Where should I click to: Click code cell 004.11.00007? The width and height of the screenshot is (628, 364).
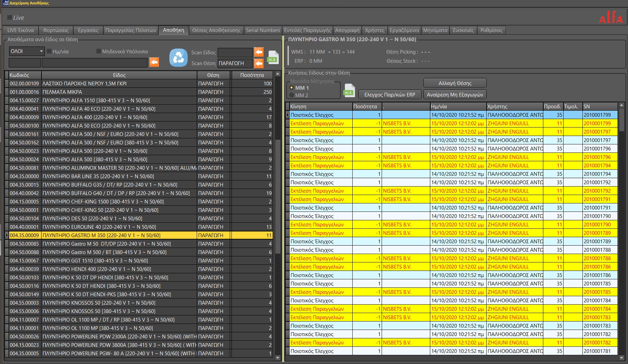[x=25, y=319]
